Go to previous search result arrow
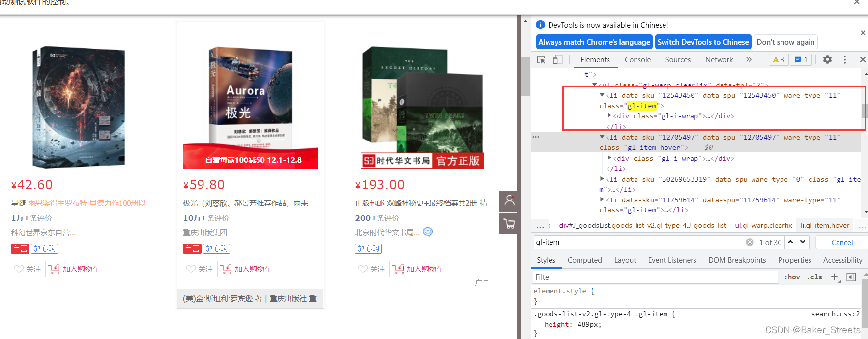Screen dimensions: 868x339 coord(790,242)
